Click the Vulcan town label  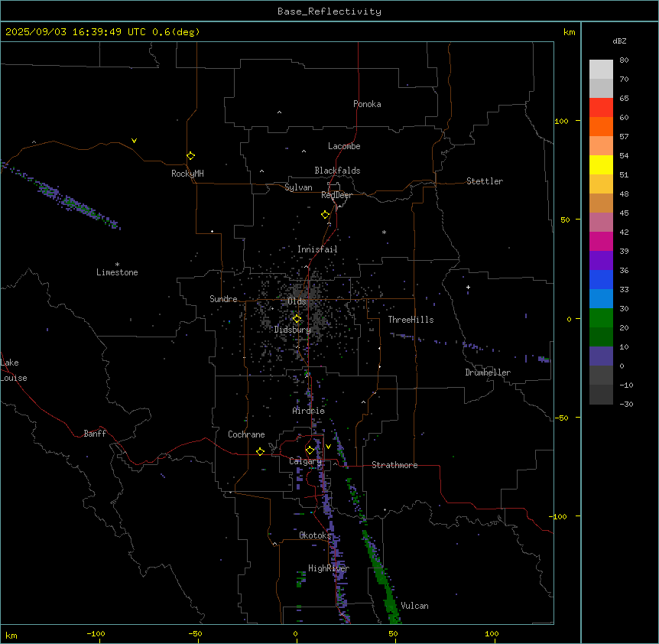(415, 606)
